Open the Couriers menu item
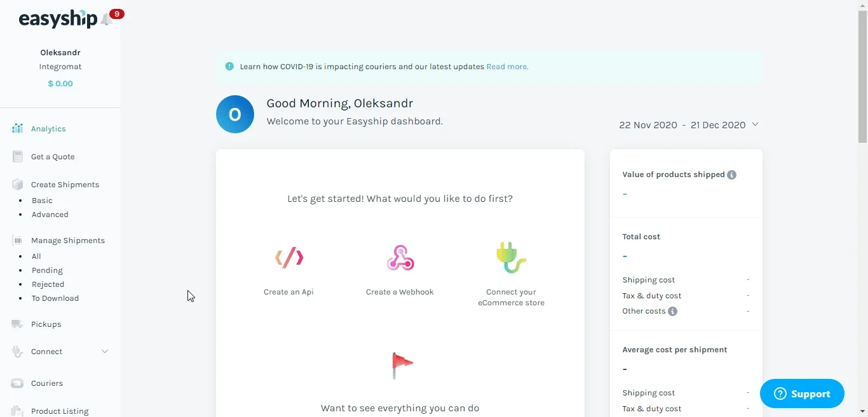 47,383
